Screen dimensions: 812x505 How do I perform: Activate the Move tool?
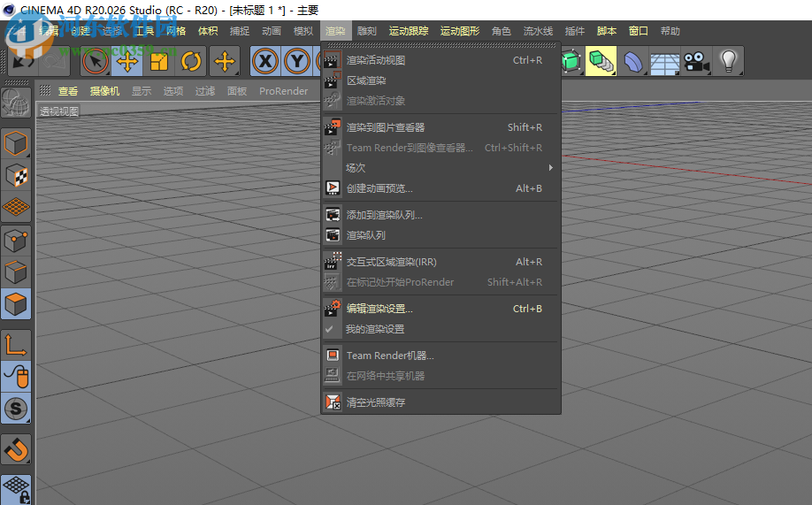[x=126, y=62]
